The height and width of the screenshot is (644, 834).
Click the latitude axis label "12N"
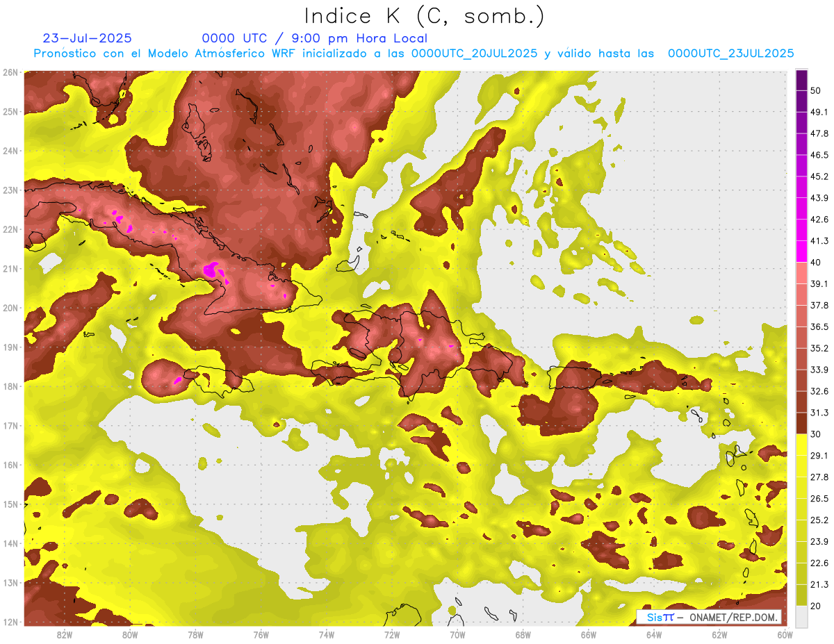click(10, 621)
